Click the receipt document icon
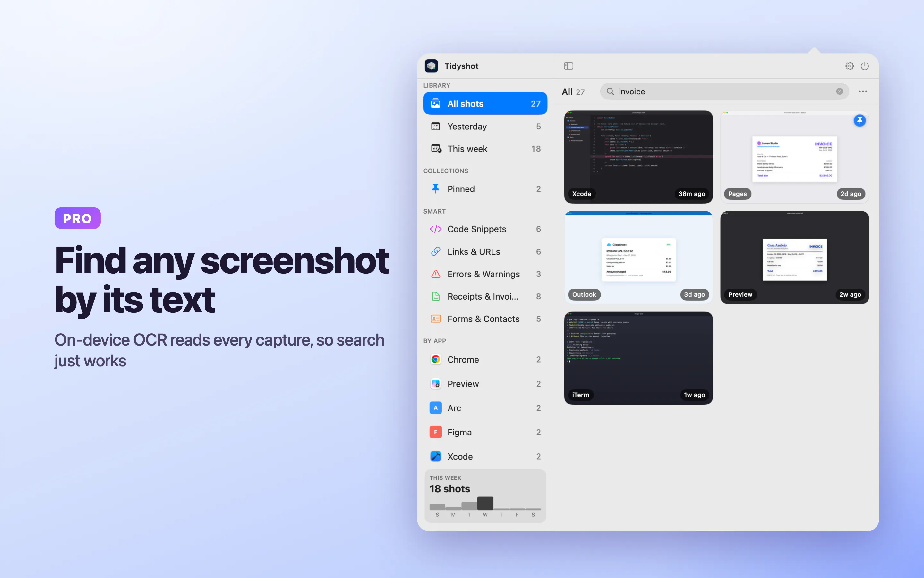 436,296
